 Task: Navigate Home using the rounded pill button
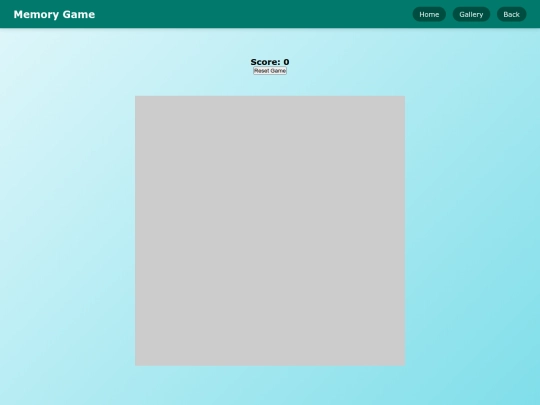click(429, 14)
